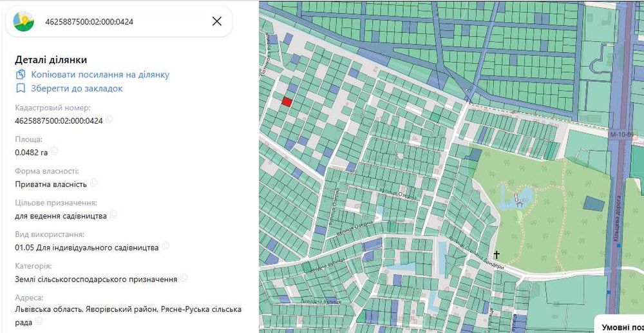Copy the address value icon

(x=39, y=319)
